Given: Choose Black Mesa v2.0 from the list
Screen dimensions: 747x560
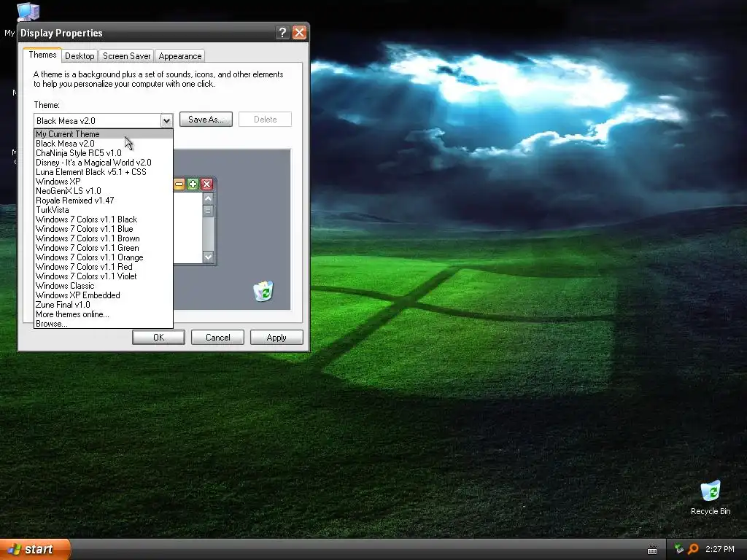Looking at the screenshot, I should [x=104, y=144].
